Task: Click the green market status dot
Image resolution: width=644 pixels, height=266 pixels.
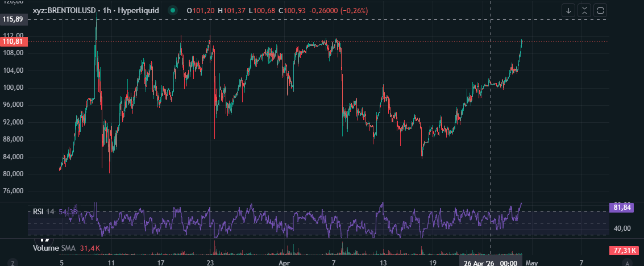Action: pyautogui.click(x=173, y=11)
